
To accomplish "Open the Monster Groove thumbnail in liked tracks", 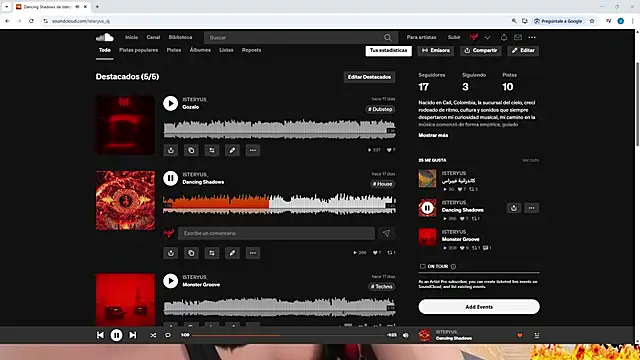I will point(427,238).
